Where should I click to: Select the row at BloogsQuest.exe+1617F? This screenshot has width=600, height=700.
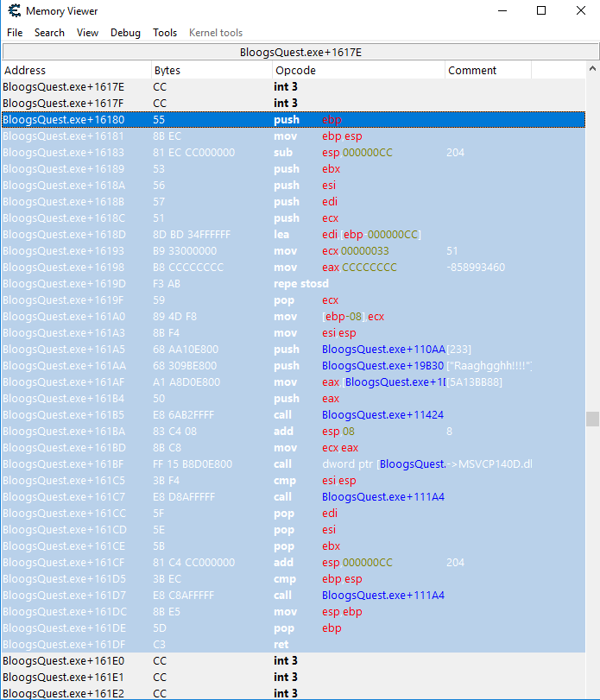[294, 103]
